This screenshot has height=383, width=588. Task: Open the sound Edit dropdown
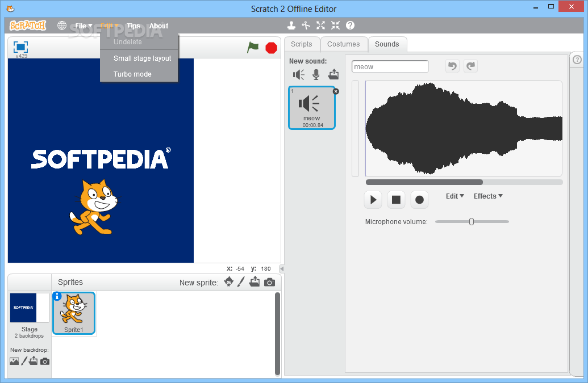[x=455, y=196]
